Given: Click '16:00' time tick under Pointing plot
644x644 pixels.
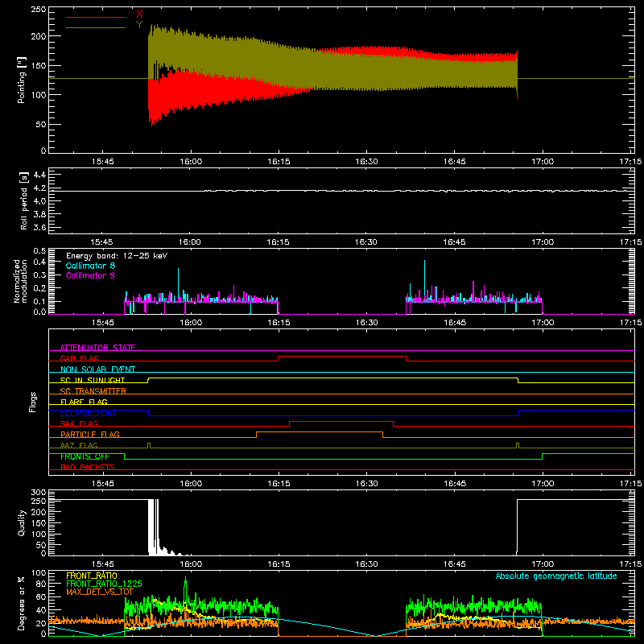Looking at the screenshot, I should tap(191, 162).
